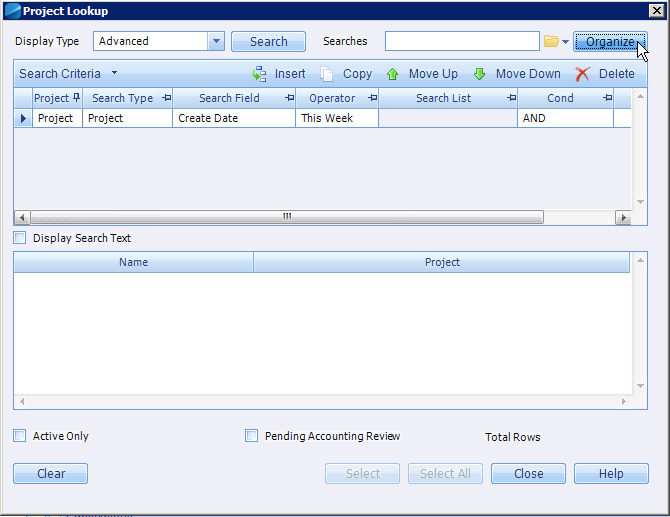Open the saved searches folder icon
Screen dimensions: 670x517
pos(551,41)
